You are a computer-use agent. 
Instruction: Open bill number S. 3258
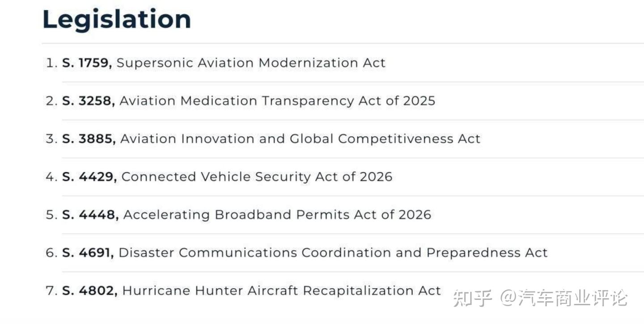click(89, 101)
